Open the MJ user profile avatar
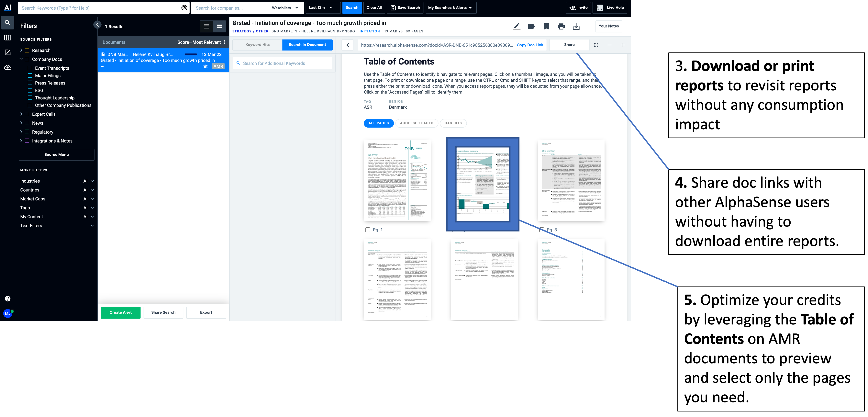This screenshot has height=417, width=868. pos(7,313)
